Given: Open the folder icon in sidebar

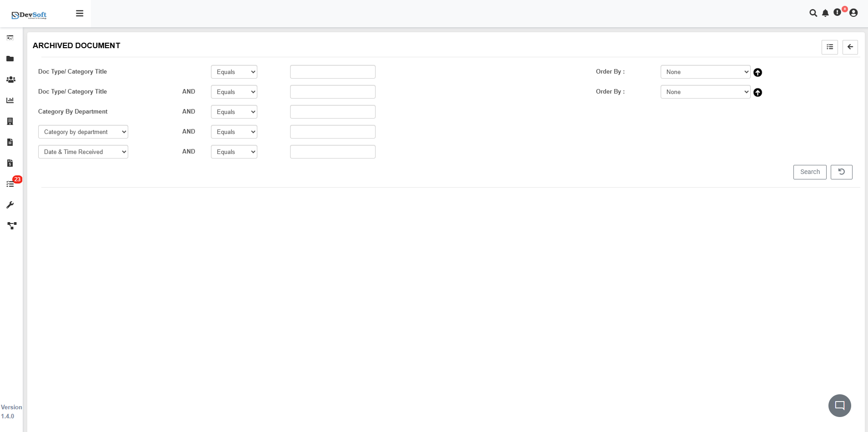Looking at the screenshot, I should coord(10,59).
